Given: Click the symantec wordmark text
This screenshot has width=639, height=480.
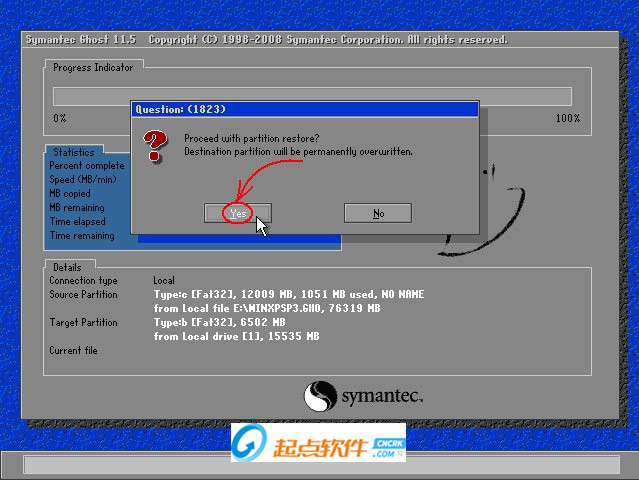Looking at the screenshot, I should [x=382, y=396].
